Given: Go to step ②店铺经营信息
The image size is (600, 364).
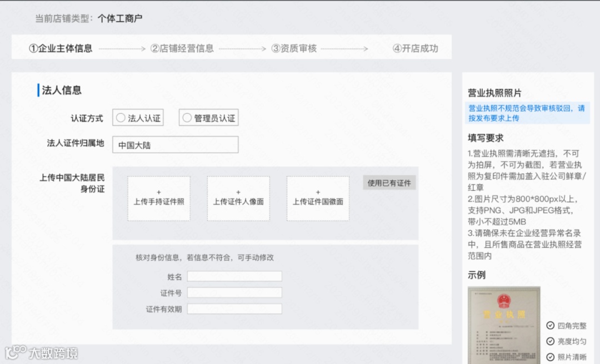Looking at the screenshot, I should pyautogui.click(x=182, y=48).
